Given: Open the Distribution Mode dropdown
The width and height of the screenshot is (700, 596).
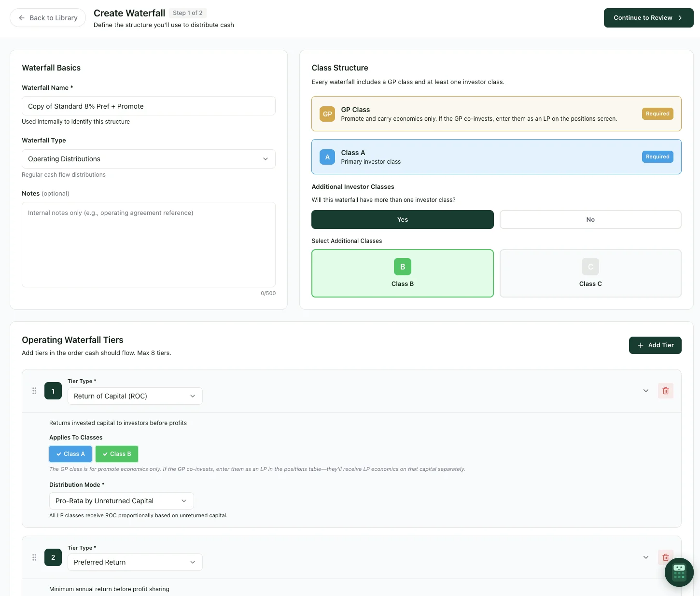Looking at the screenshot, I should (x=121, y=501).
